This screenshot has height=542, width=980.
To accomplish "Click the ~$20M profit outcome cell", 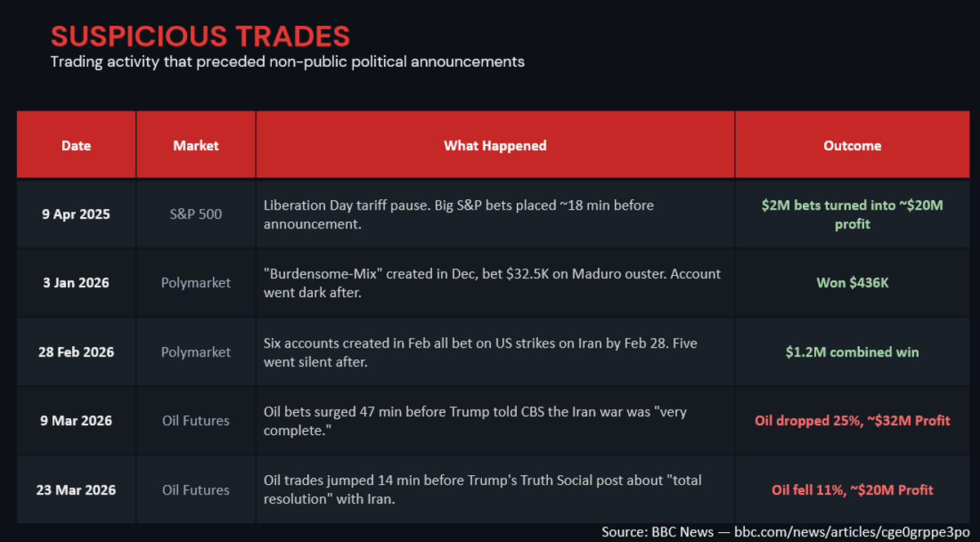I will 852,214.
